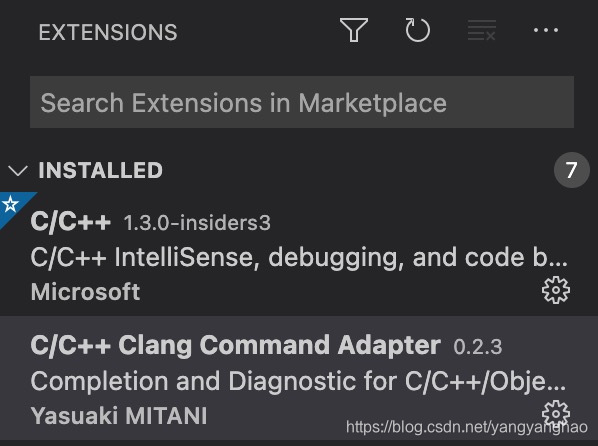598x446 pixels.
Task: Click the INSTALLED section header label
Action: point(100,170)
